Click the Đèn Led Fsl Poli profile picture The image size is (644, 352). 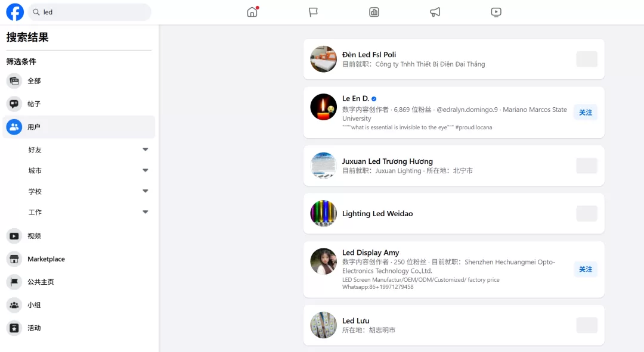coord(324,59)
